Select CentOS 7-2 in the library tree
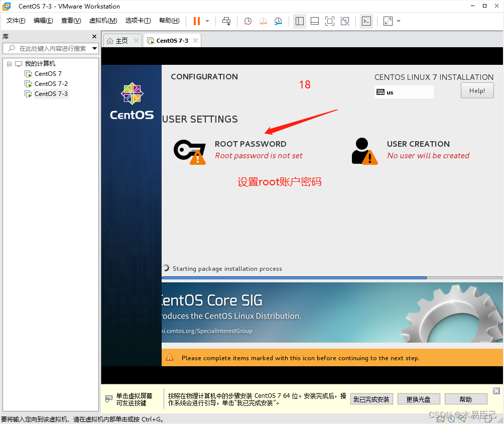This screenshot has height=424, width=504. click(x=50, y=83)
